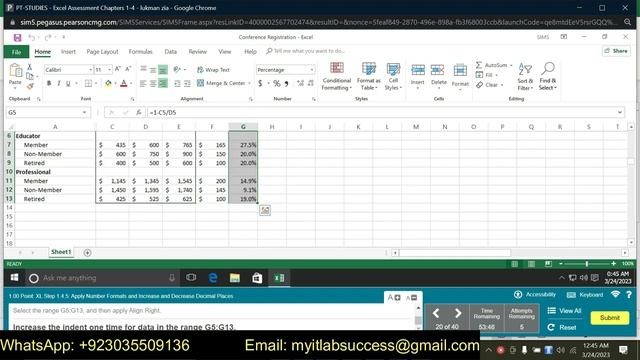Click the zoom slider in the status bar
Image resolution: width=640 pixels, height=360 pixels.
[587, 264]
